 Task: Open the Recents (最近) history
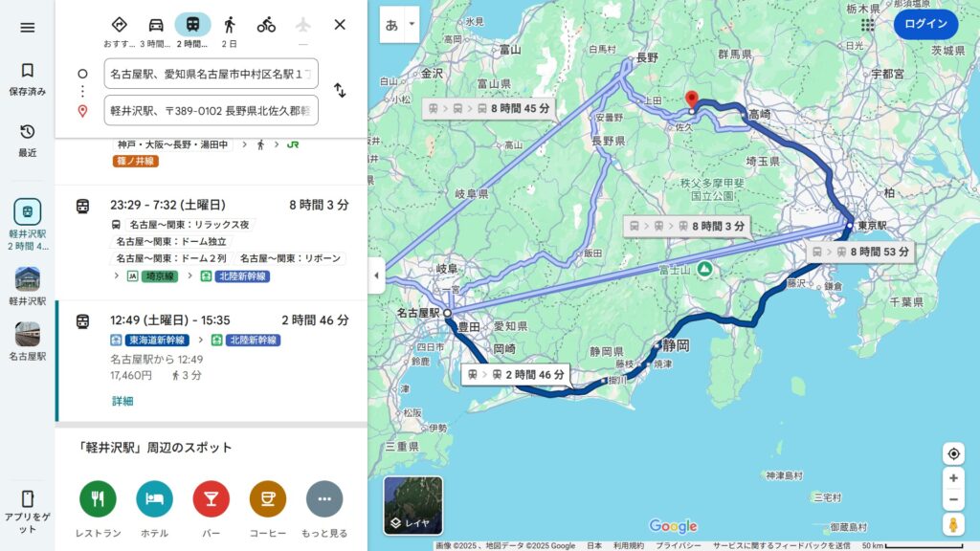(28, 141)
